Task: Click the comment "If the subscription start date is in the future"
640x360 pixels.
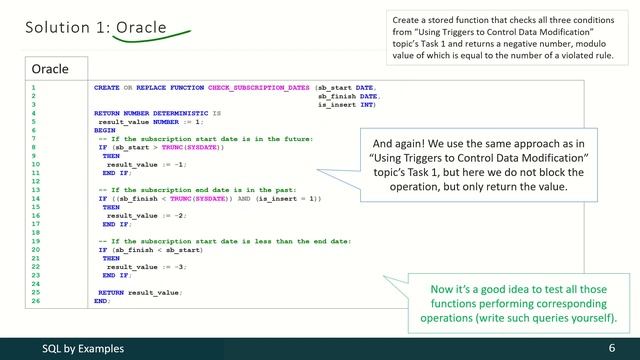Action: (206, 139)
